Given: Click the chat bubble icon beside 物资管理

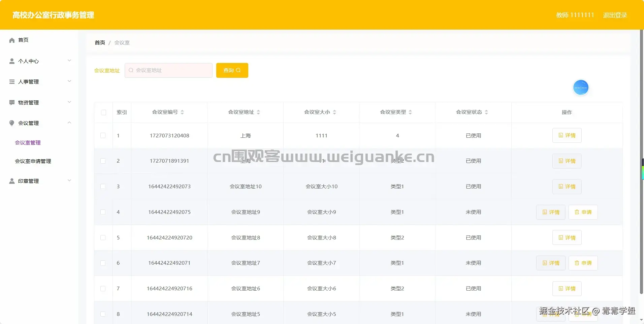Looking at the screenshot, I should [x=12, y=102].
